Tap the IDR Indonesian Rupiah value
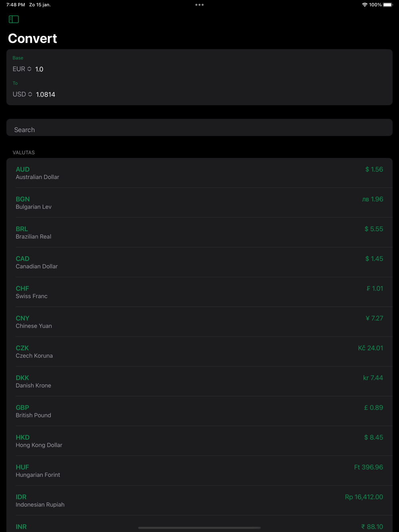The image size is (399, 532). tap(364, 497)
